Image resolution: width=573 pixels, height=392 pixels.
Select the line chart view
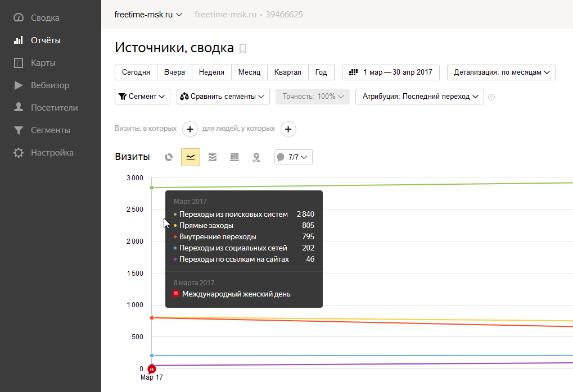coord(191,157)
